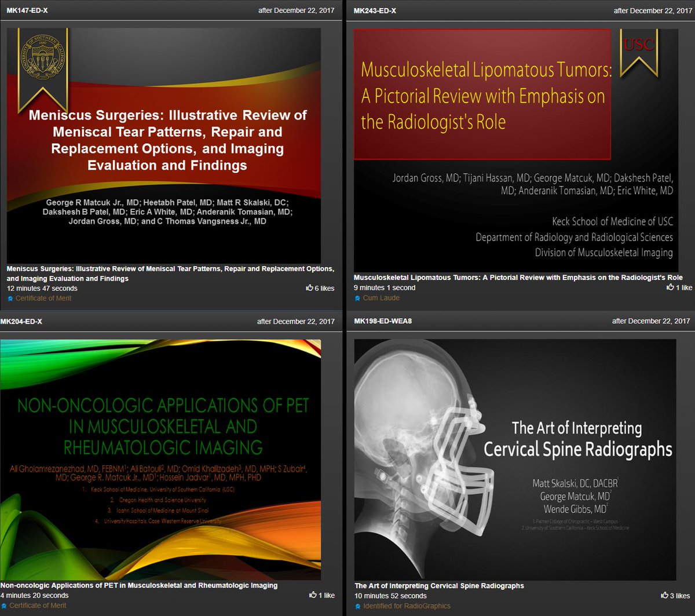Open The Art of Interpreting Cervical Spine title link
The image size is (695, 616).
click(439, 586)
